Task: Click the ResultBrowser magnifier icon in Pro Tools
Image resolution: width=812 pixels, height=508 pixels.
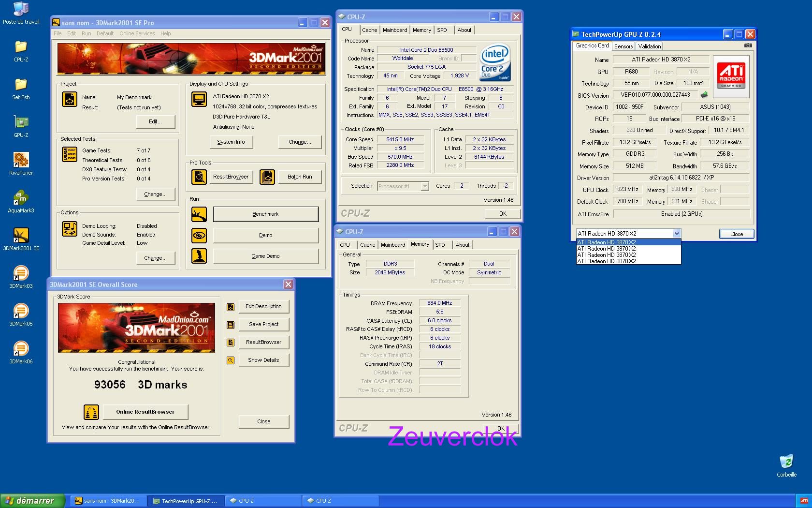Action: (199, 177)
